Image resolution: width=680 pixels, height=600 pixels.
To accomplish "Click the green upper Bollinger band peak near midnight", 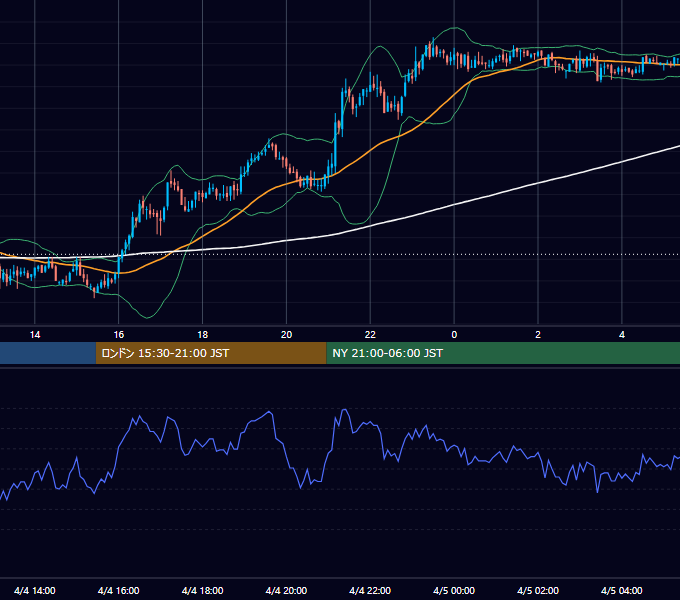I will pos(454,28).
